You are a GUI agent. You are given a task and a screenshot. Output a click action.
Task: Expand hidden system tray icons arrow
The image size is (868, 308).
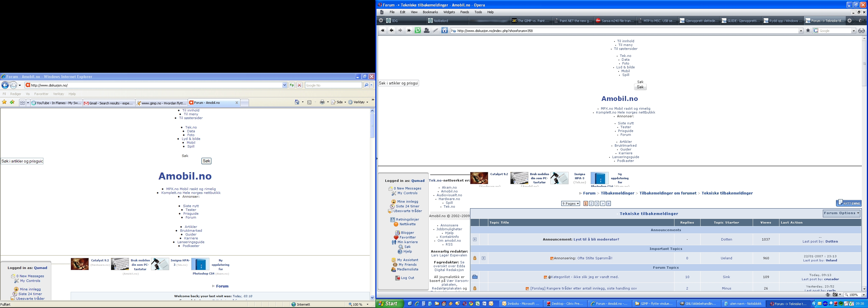tap(814, 304)
